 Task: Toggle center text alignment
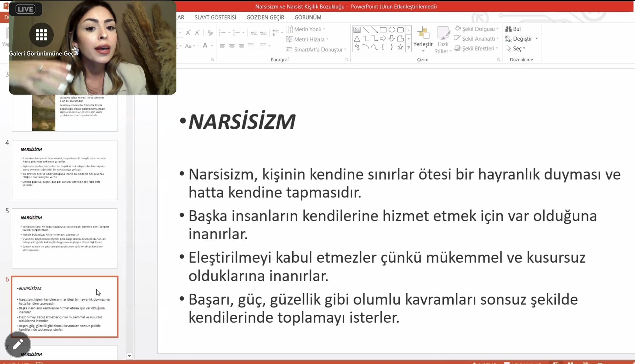pyautogui.click(x=232, y=46)
